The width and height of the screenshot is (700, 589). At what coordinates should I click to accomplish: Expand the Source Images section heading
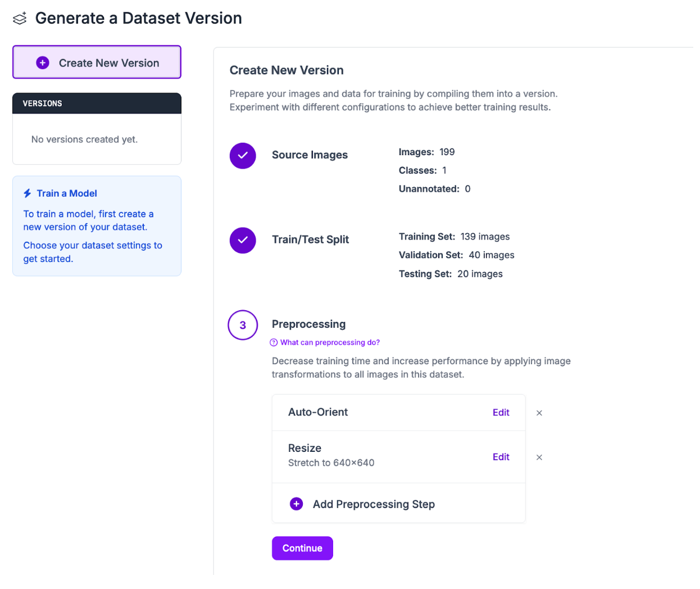click(310, 155)
